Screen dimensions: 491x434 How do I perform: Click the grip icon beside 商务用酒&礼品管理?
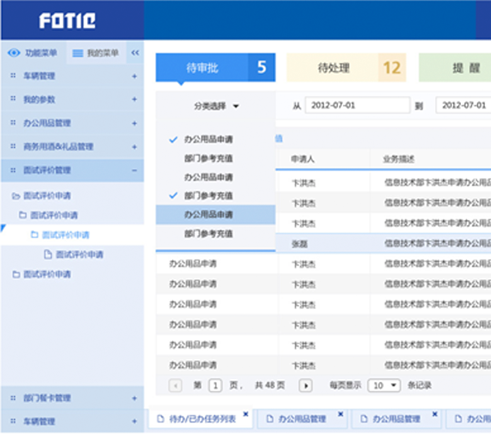pos(13,146)
